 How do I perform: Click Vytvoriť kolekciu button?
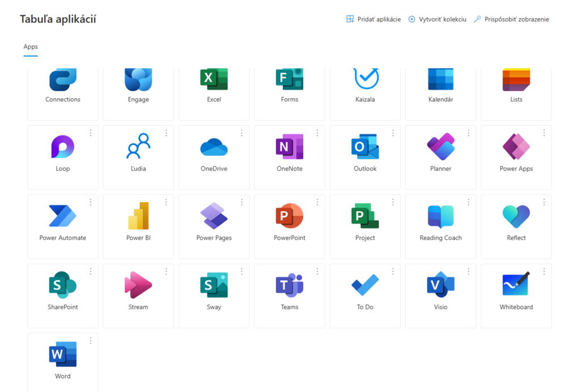[x=437, y=19]
